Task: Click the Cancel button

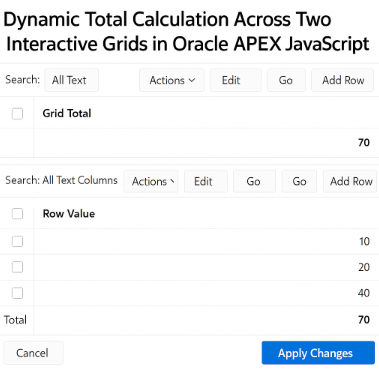Action: 33,353
